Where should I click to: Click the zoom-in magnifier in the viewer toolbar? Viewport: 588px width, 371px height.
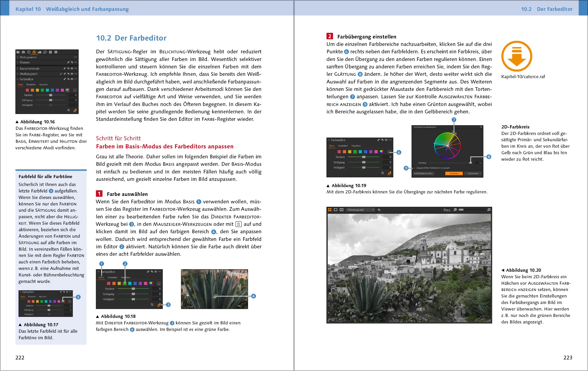click(x=489, y=210)
